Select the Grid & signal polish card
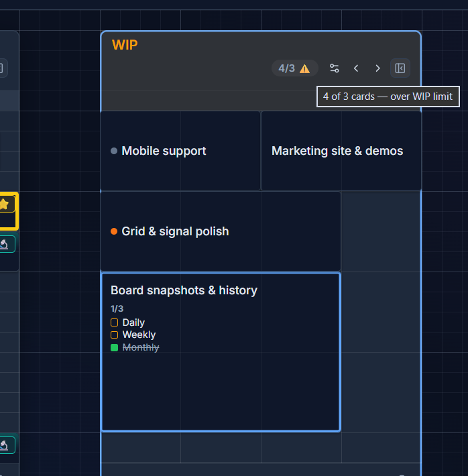468x476 pixels. tap(221, 231)
